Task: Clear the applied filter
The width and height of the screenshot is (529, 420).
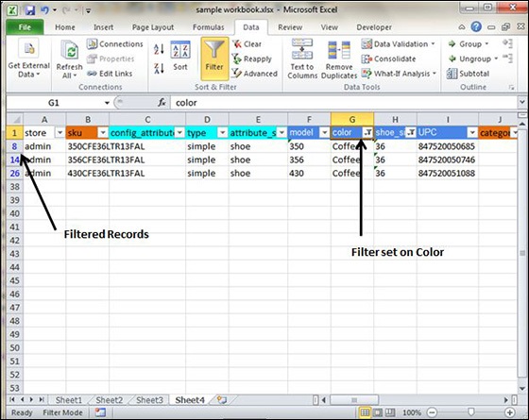Action: 247,44
